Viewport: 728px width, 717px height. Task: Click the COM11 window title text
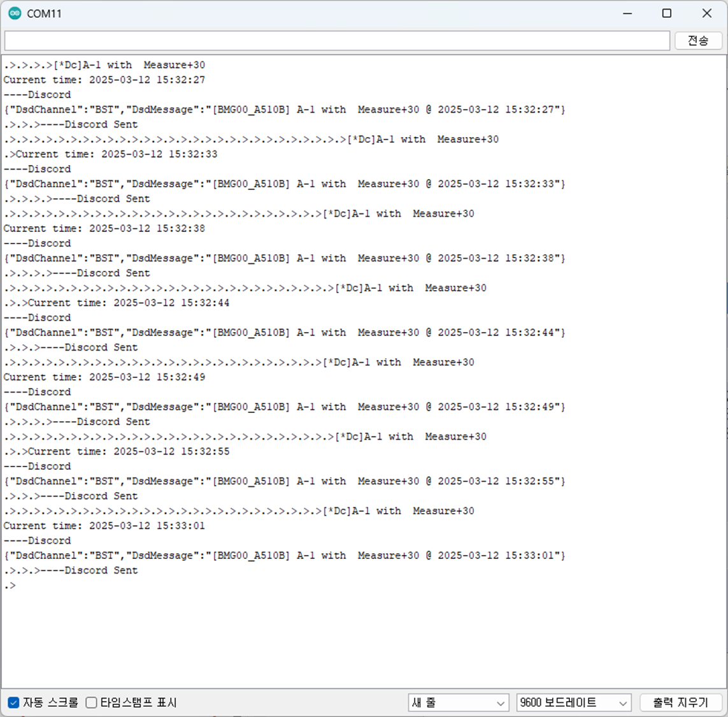click(x=44, y=14)
